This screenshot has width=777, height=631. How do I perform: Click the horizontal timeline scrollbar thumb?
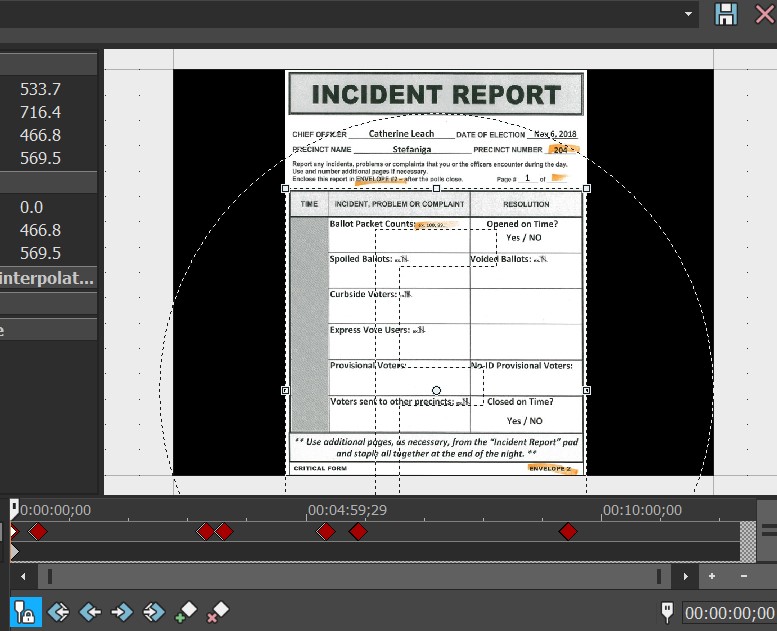point(354,576)
